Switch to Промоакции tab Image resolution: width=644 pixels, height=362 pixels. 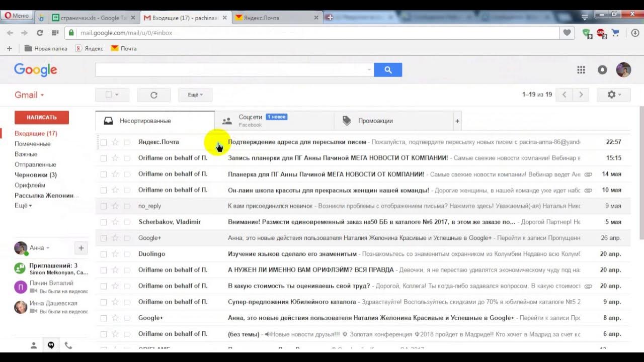(393, 121)
